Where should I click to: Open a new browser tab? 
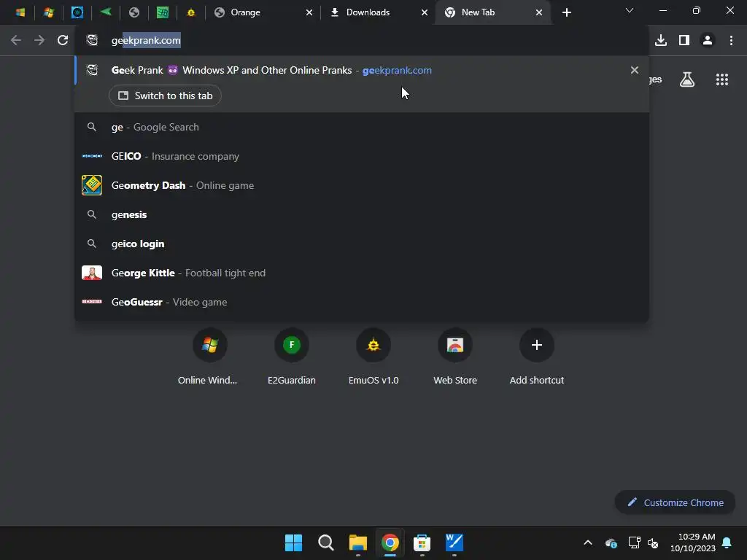click(x=566, y=13)
